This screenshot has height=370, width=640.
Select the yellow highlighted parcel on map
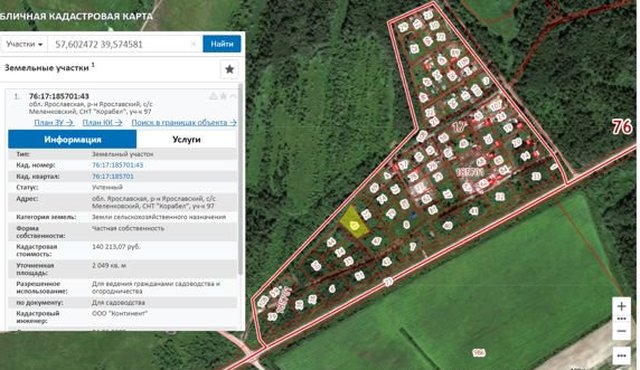(x=354, y=223)
